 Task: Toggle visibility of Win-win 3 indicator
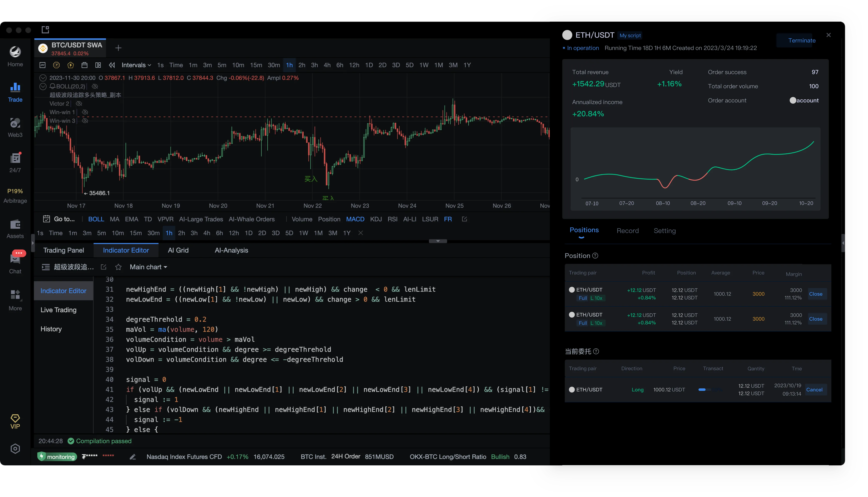85,121
